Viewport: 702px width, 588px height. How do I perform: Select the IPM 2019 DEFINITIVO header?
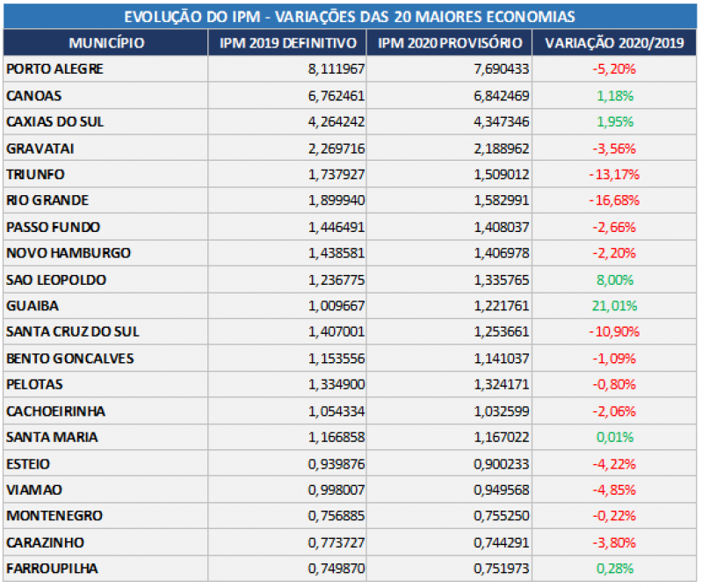pos(287,43)
